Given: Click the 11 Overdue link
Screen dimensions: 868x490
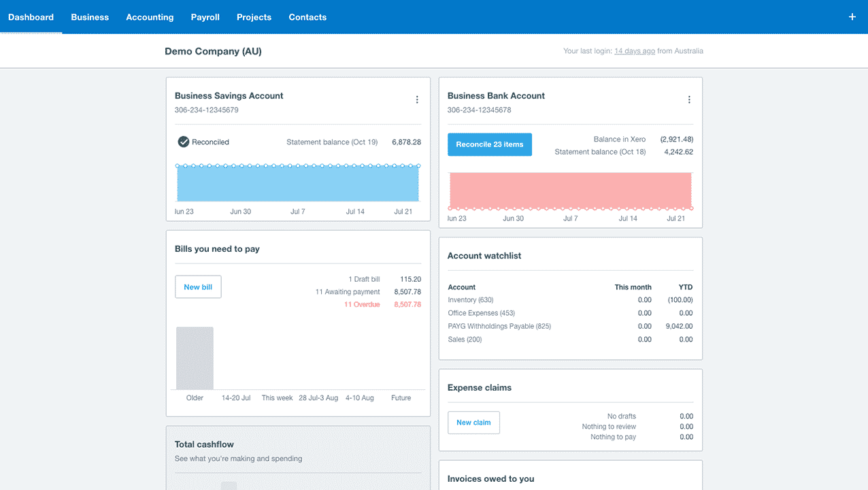Looking at the screenshot, I should click(x=362, y=305).
